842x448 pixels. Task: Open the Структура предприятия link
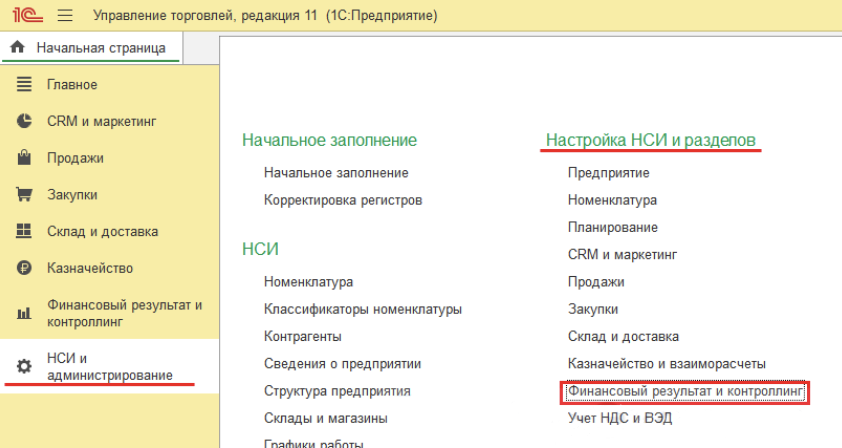[337, 391]
